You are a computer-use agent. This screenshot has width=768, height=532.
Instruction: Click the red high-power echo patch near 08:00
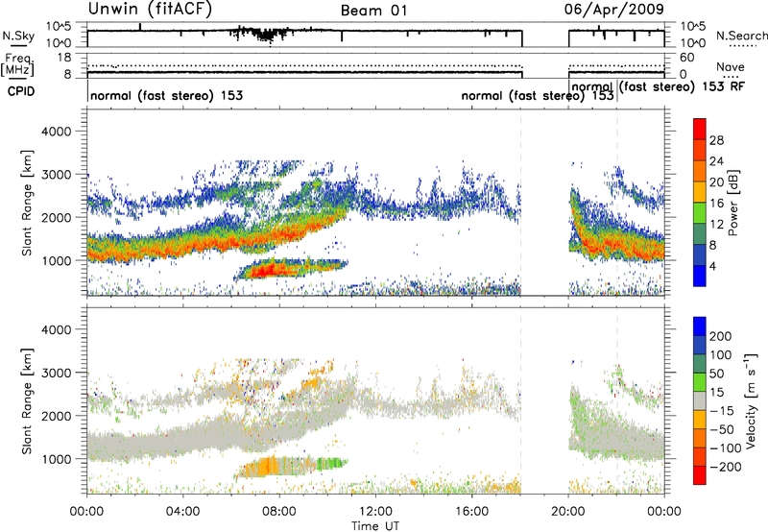[267, 270]
